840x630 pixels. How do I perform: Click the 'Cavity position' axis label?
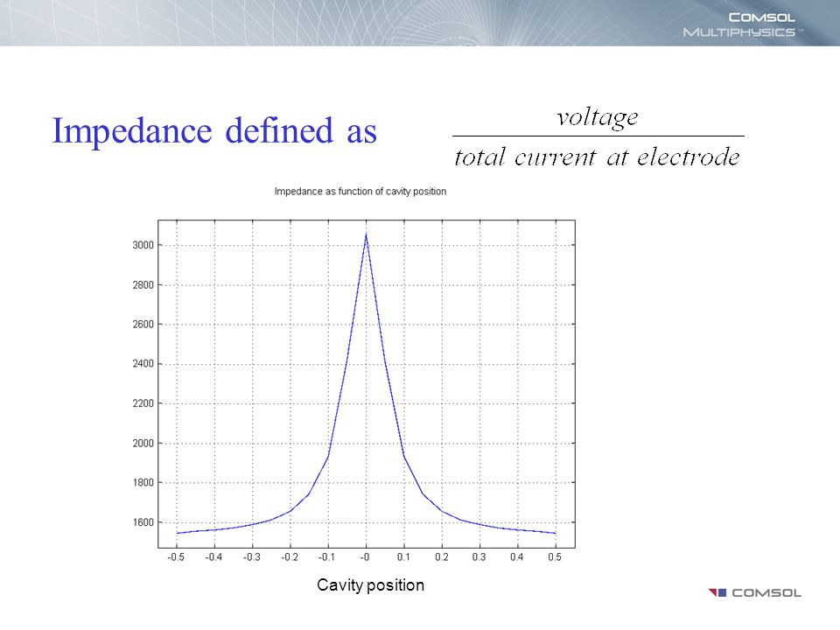point(370,584)
